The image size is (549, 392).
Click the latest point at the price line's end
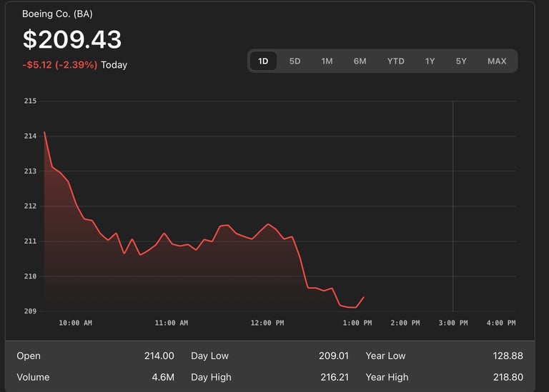click(364, 297)
